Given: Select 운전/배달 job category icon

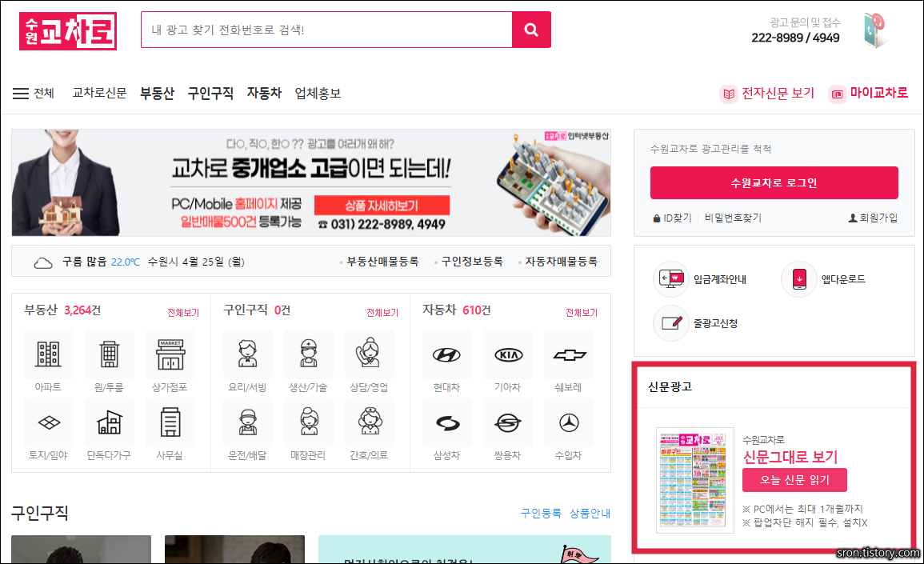Looking at the screenshot, I should point(247,422).
